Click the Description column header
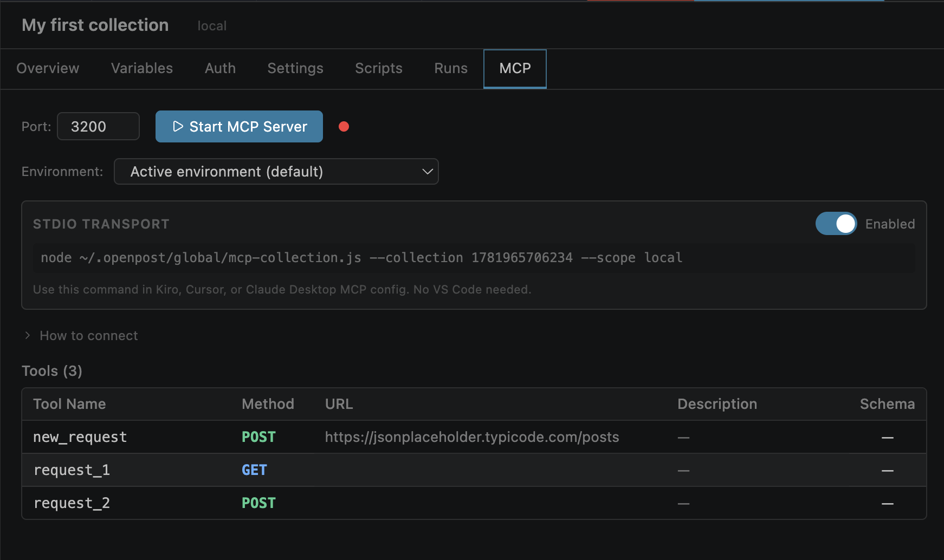The height and width of the screenshot is (560, 944). 717,404
